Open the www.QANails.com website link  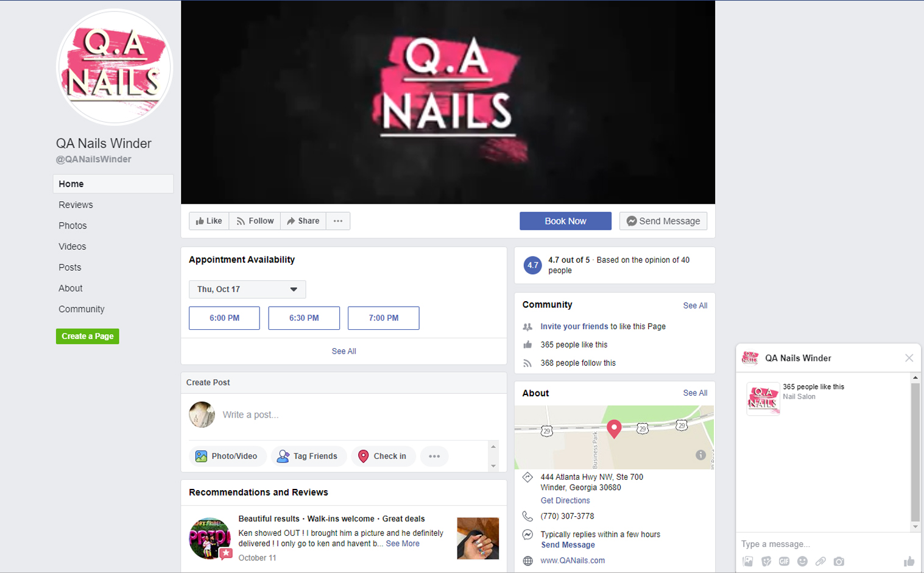click(573, 560)
